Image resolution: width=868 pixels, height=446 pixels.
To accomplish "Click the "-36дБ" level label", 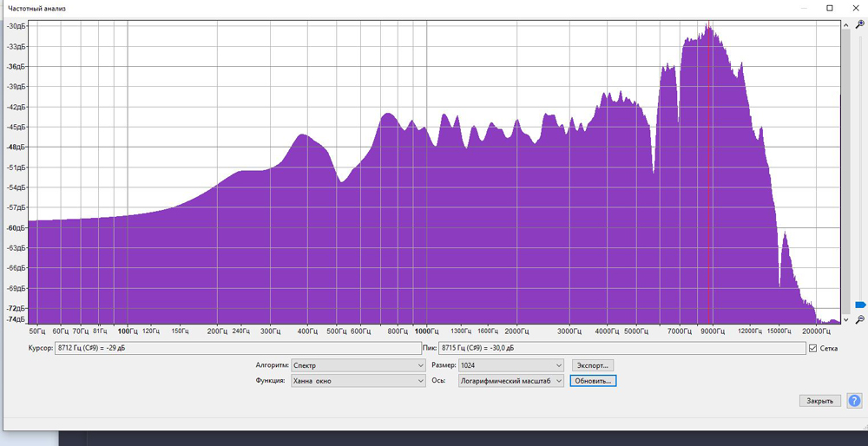I will coord(15,67).
